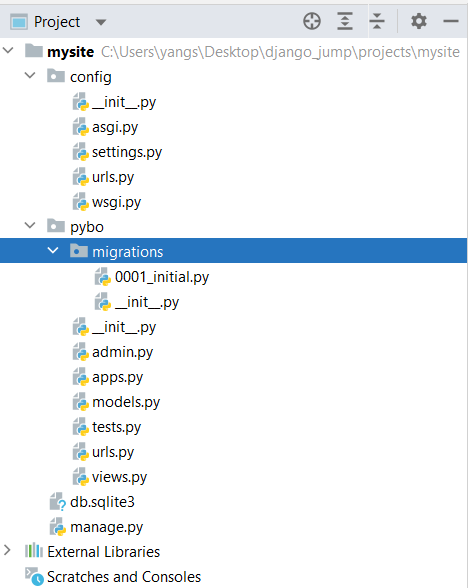Select apps.py file

point(117,377)
